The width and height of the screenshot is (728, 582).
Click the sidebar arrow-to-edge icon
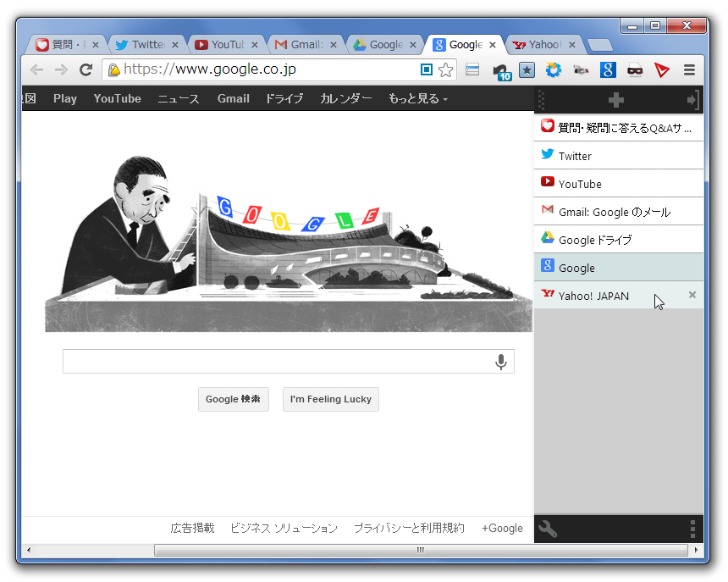click(692, 100)
